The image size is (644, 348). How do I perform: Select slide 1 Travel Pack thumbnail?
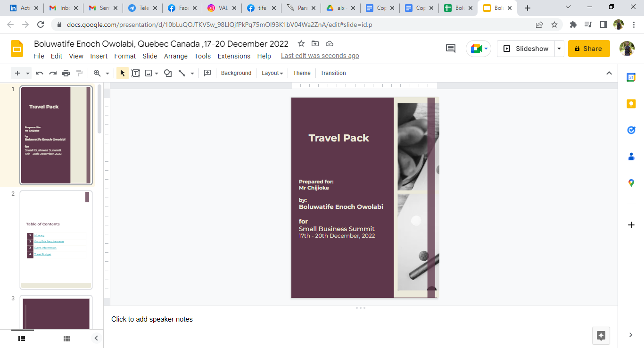pos(56,135)
